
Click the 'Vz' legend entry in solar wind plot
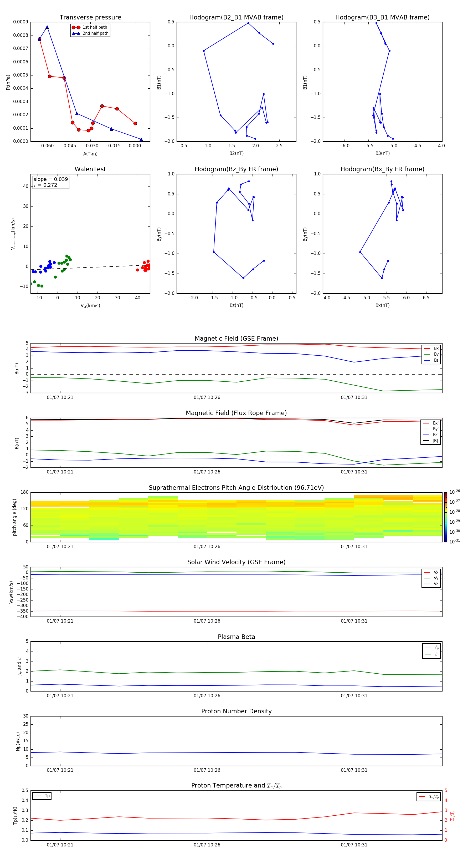point(431,584)
